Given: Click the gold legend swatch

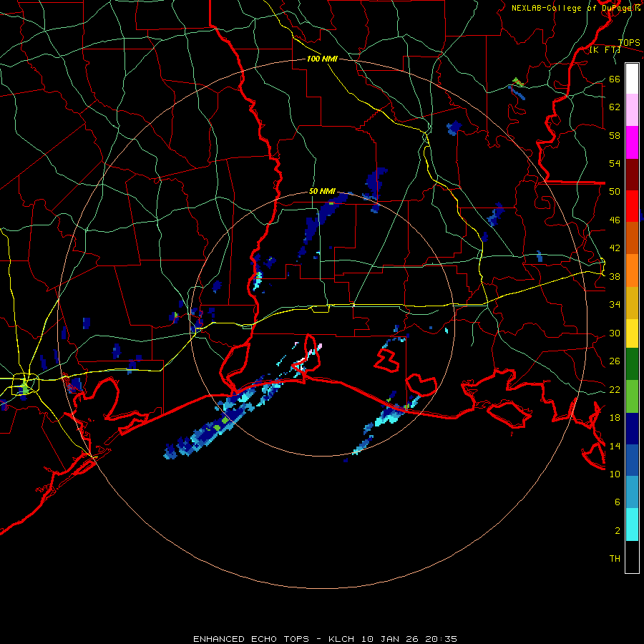Looking at the screenshot, I should pyautogui.click(x=632, y=303).
